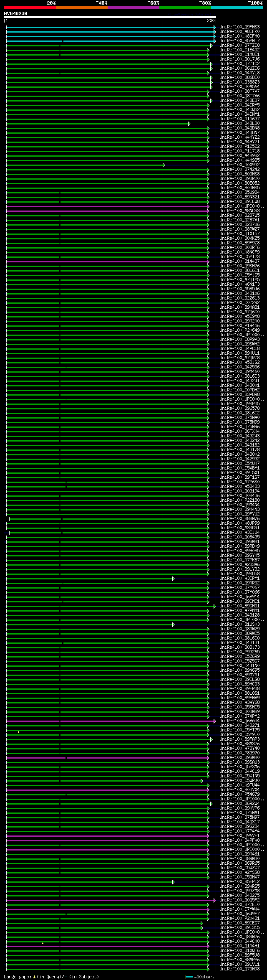Image resolution: width=267 pixels, height=980 pixels.
Task: Click the hit label UniRef100_P12522
Action: (239, 146)
